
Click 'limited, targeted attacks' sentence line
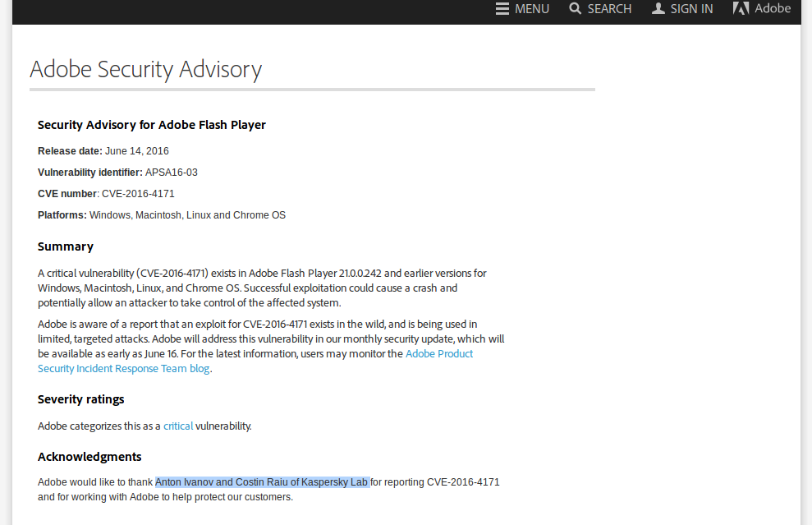click(x=271, y=339)
